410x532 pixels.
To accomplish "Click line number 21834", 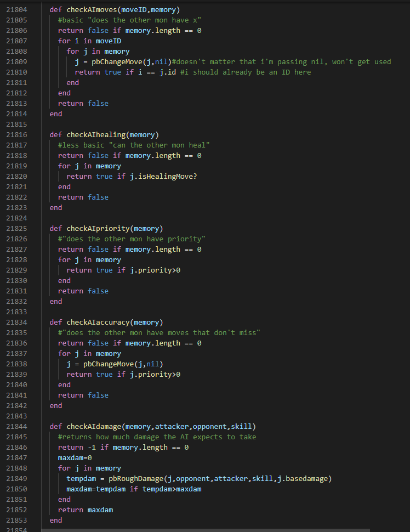I will coord(16,322).
